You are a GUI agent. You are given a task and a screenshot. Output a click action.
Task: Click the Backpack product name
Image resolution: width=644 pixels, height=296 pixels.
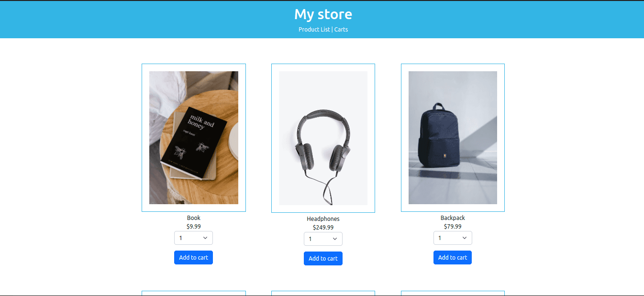click(x=453, y=218)
